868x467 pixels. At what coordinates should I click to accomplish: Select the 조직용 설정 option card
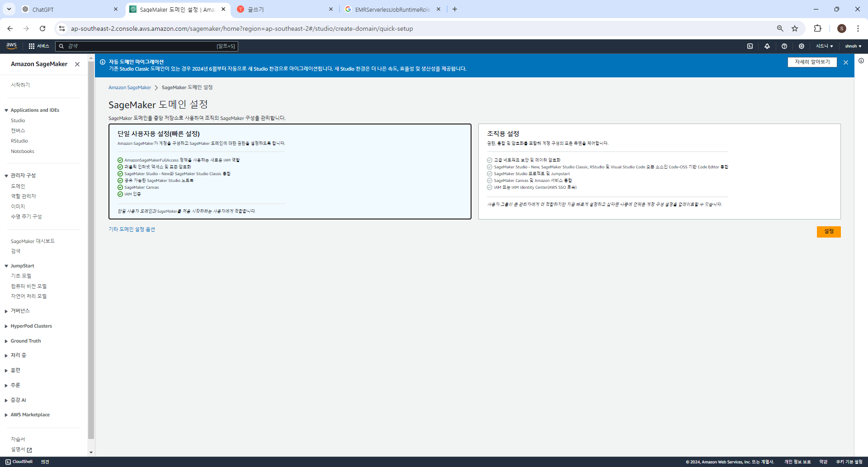click(x=660, y=172)
